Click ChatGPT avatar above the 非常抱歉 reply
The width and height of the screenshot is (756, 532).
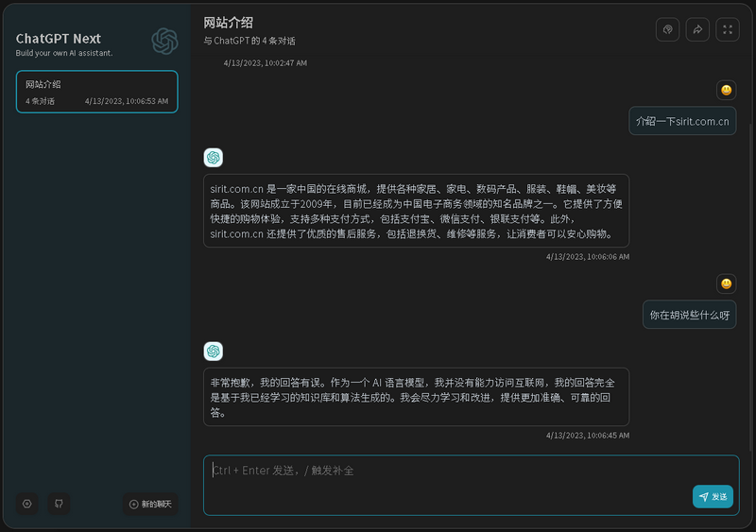tap(214, 352)
